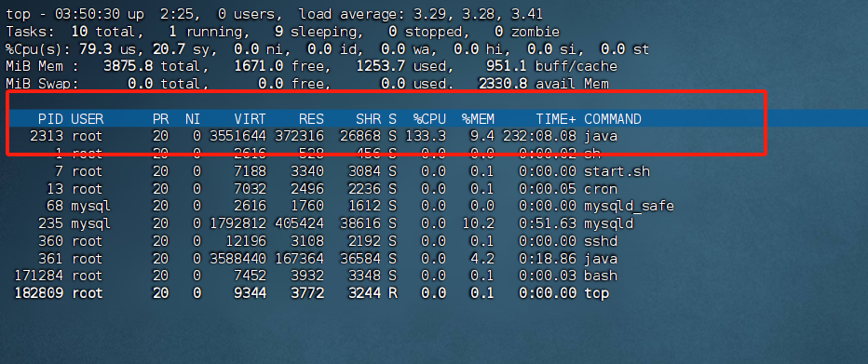Click the %CPU column header

(x=429, y=119)
